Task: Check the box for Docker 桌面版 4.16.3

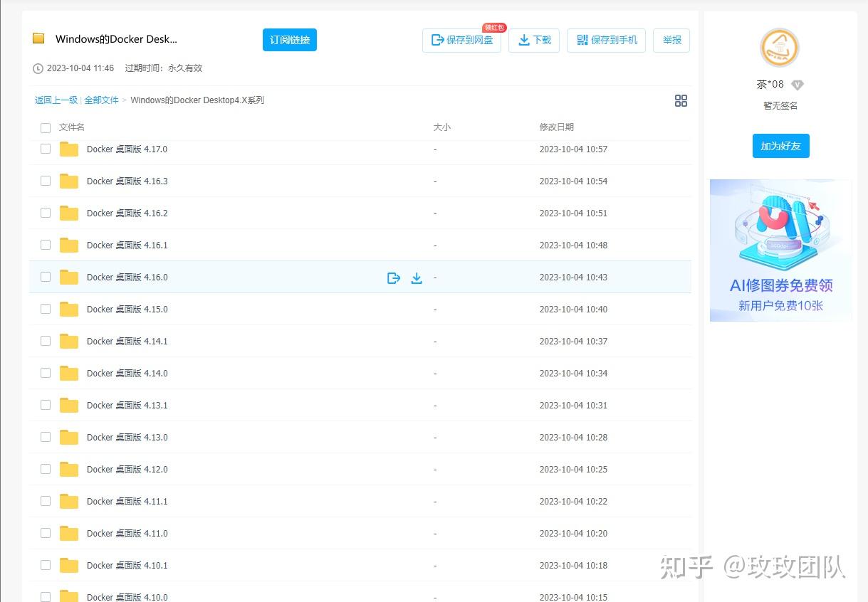Action: click(x=46, y=181)
